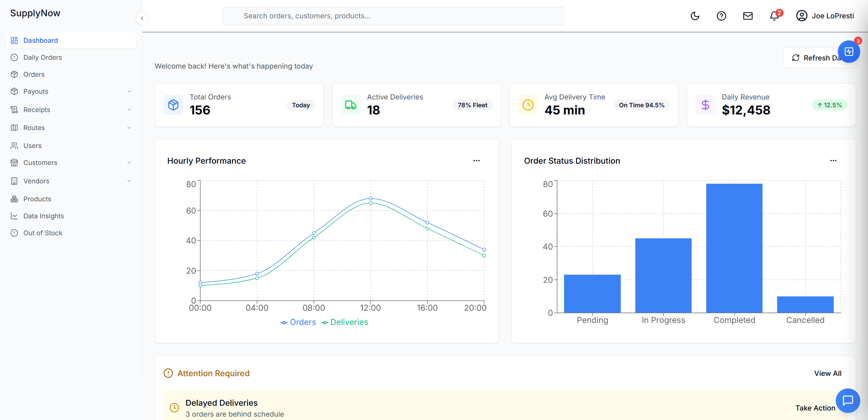Open Data Insights from the sidebar

[43, 216]
